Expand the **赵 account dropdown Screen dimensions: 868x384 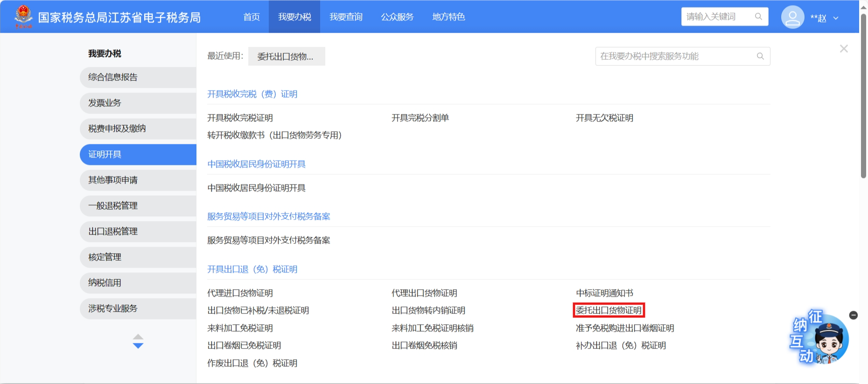coord(836,18)
